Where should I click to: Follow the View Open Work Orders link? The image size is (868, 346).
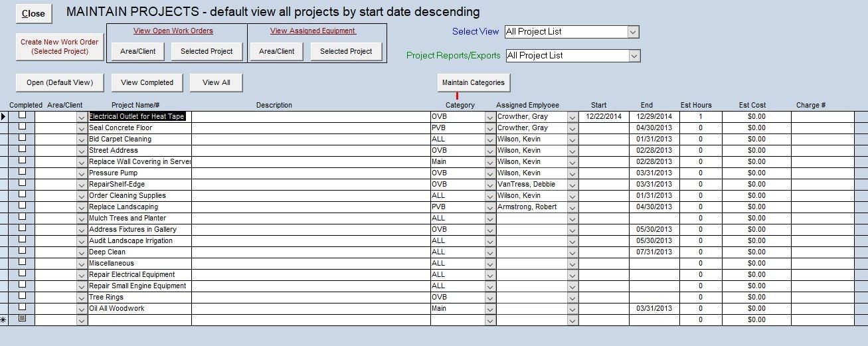click(x=173, y=31)
